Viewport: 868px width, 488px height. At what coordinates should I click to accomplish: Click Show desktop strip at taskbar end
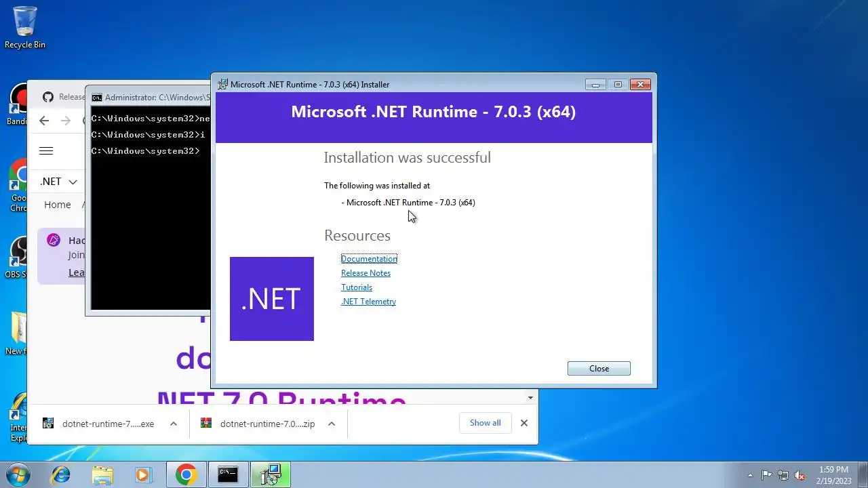point(863,475)
